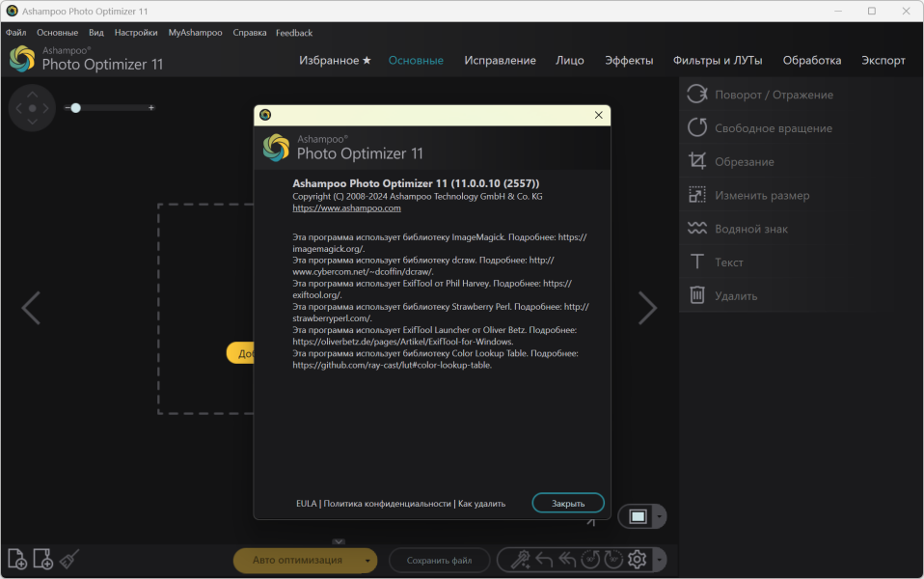Open the Resize (Изменить размер) tool
Screen dimensions: 924x579
click(x=696, y=195)
